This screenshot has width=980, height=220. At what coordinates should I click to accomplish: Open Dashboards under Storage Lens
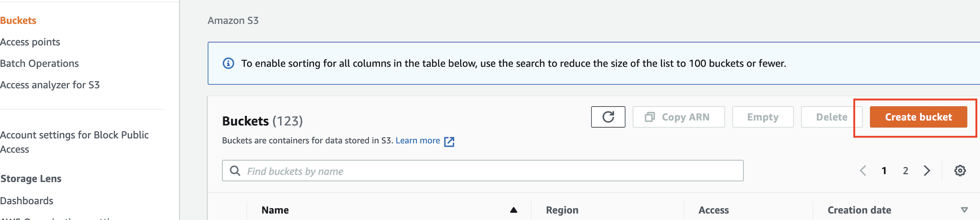[x=26, y=200]
